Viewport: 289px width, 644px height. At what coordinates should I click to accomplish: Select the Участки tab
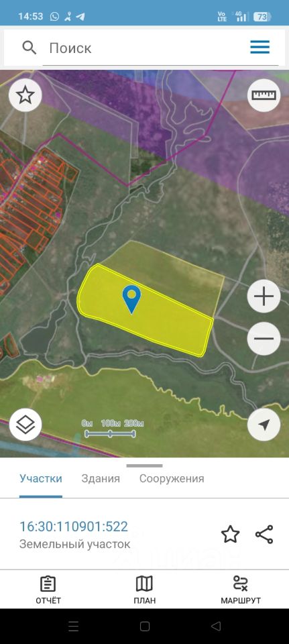tap(41, 478)
